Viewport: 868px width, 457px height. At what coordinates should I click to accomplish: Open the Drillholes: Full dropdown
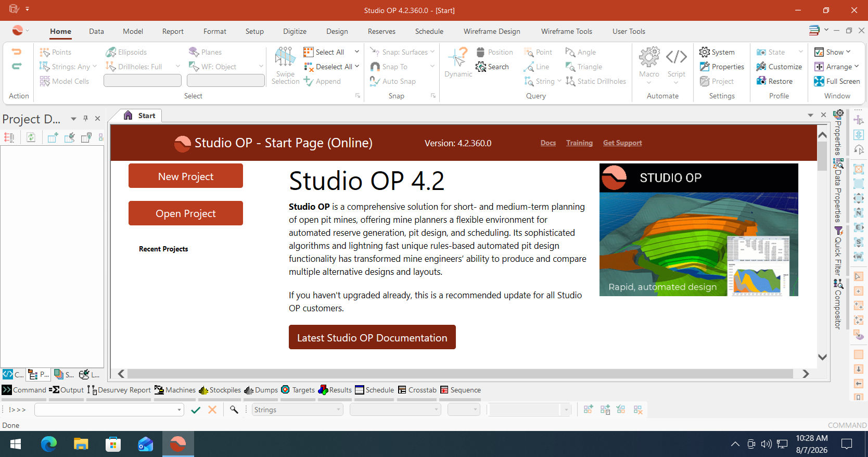click(177, 67)
